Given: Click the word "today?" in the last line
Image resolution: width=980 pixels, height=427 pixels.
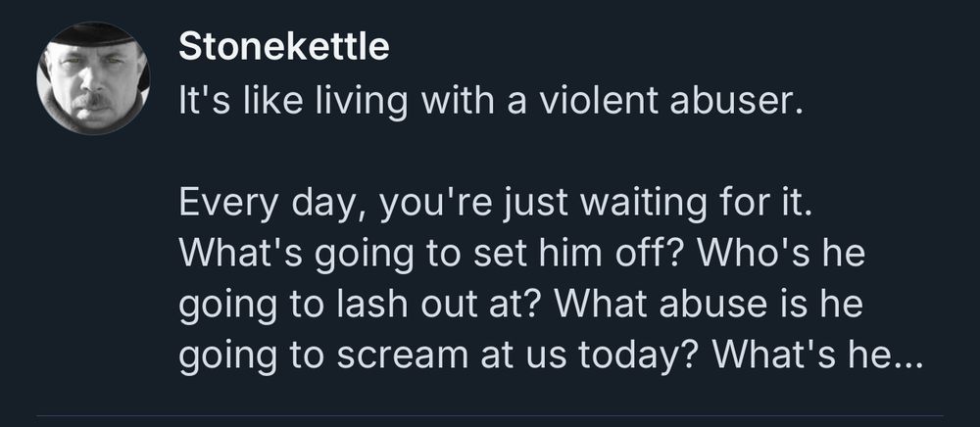Looking at the screenshot, I should (640, 355).
